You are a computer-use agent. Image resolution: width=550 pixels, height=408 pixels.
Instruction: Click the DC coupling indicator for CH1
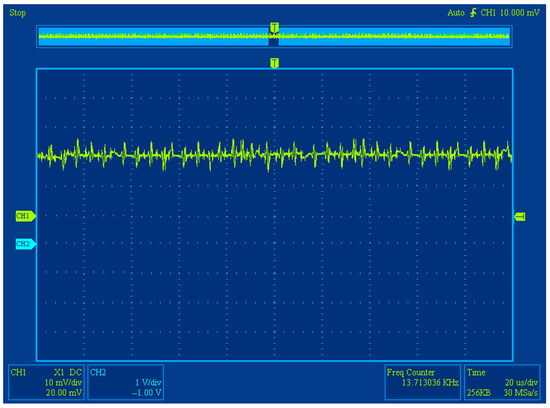(75, 372)
